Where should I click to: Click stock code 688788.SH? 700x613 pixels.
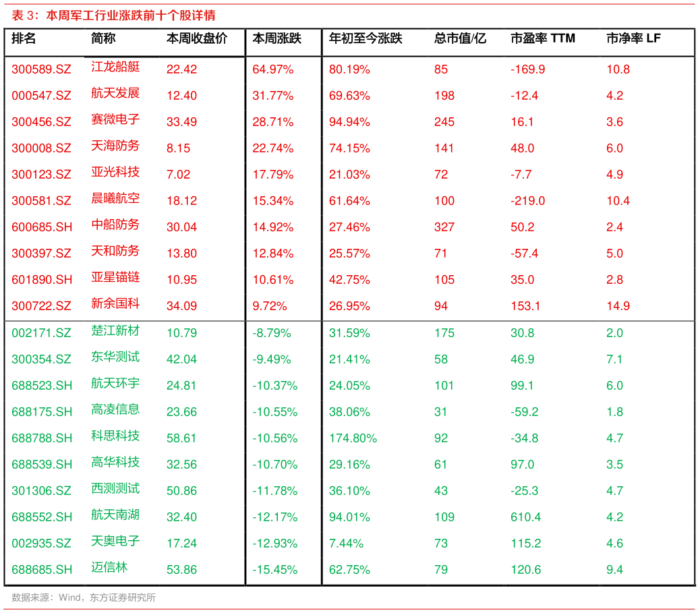[42, 438]
